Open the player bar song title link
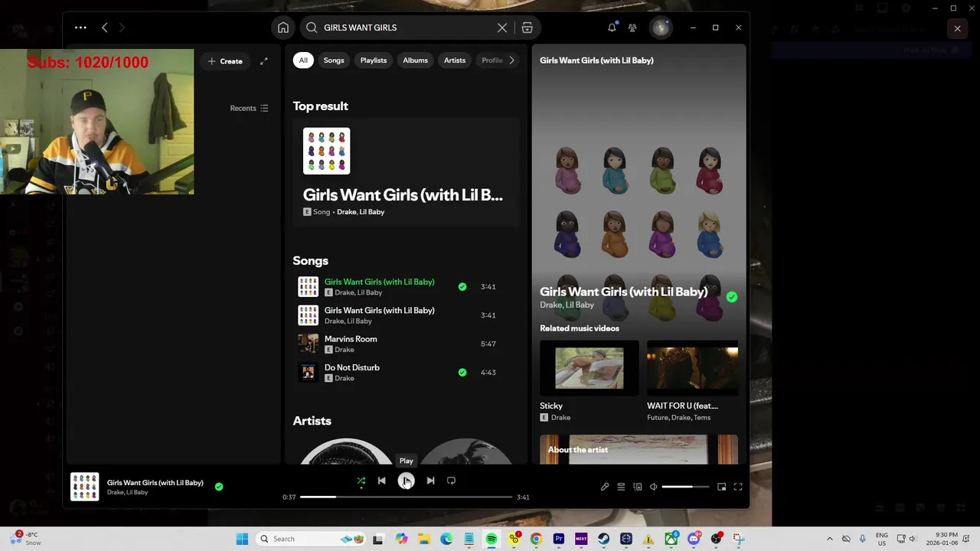980x551 pixels. [155, 483]
